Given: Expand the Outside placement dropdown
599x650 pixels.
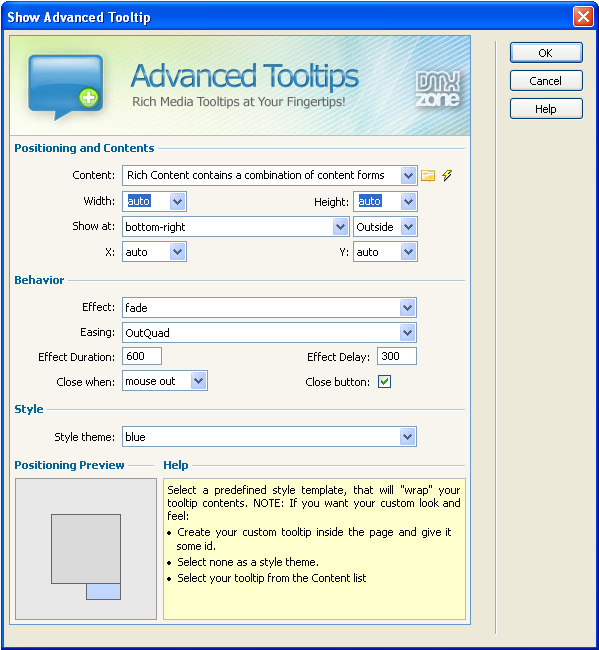Looking at the screenshot, I should (x=408, y=227).
